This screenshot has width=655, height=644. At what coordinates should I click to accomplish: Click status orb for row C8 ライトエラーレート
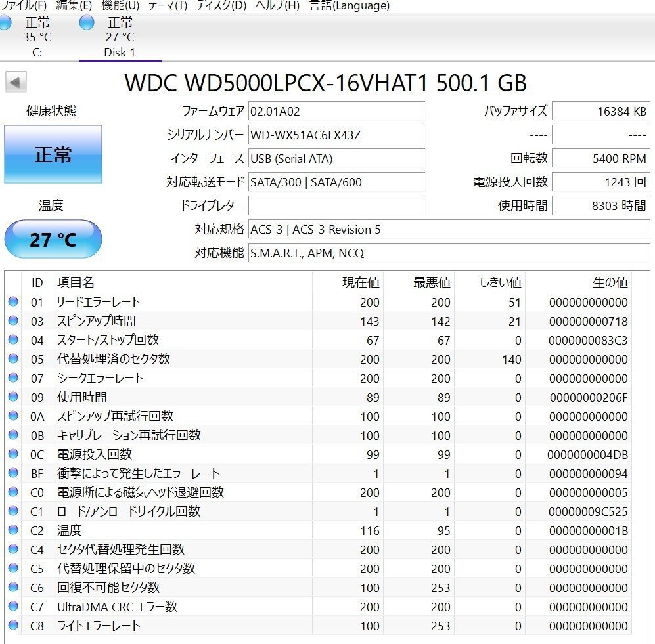(x=13, y=625)
